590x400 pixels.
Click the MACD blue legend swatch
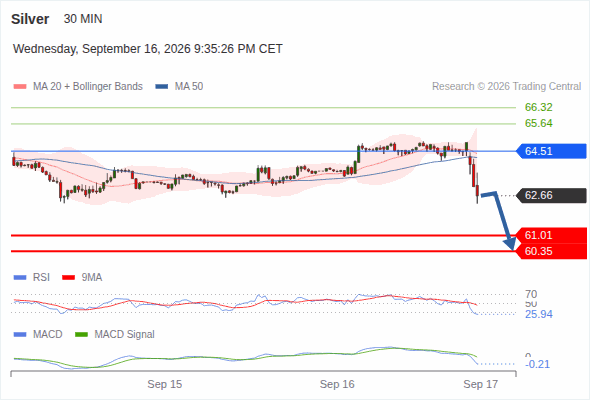point(20,335)
